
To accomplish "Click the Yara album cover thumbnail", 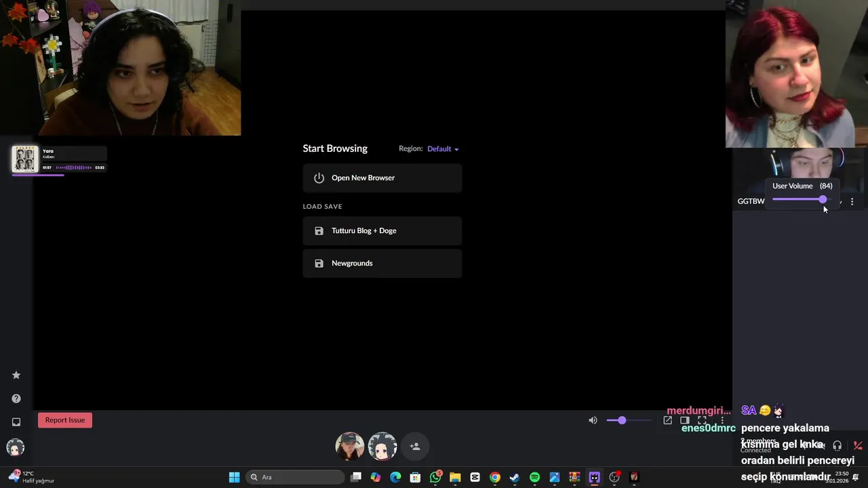I will click(x=25, y=159).
